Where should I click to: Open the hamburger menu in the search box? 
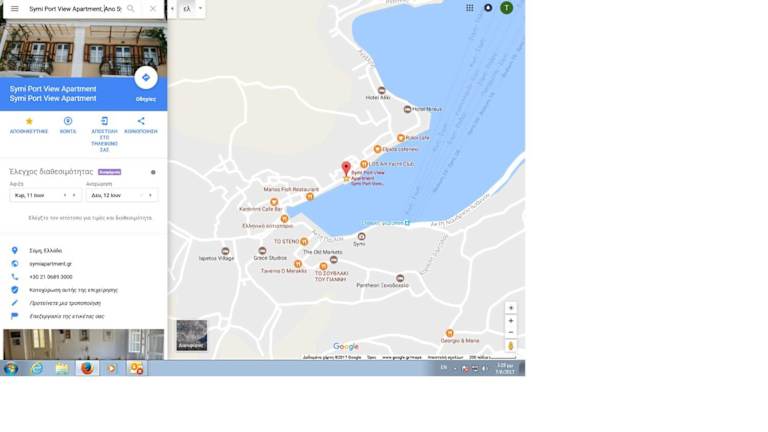[15, 9]
